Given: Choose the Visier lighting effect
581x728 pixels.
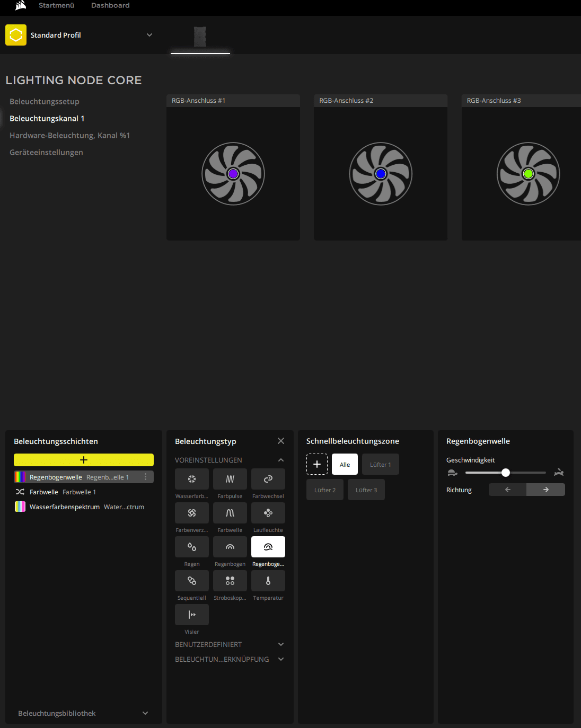Looking at the screenshot, I should coord(192,615).
